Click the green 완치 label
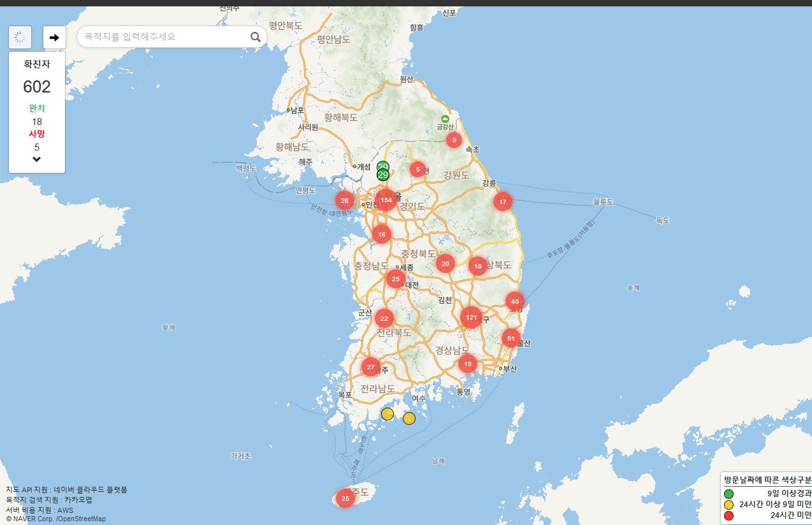 pos(36,108)
